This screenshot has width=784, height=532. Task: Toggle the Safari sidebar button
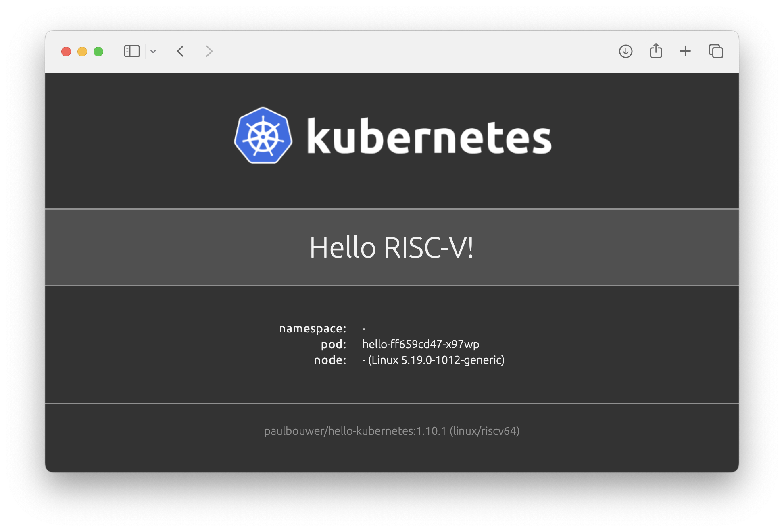click(132, 51)
